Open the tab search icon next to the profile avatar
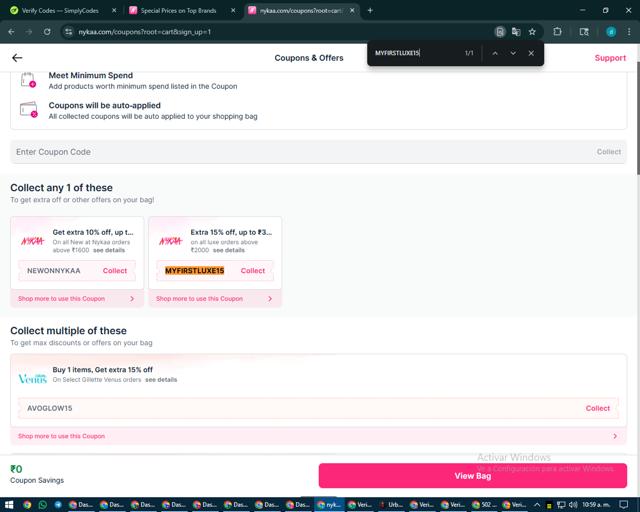 tap(584, 31)
